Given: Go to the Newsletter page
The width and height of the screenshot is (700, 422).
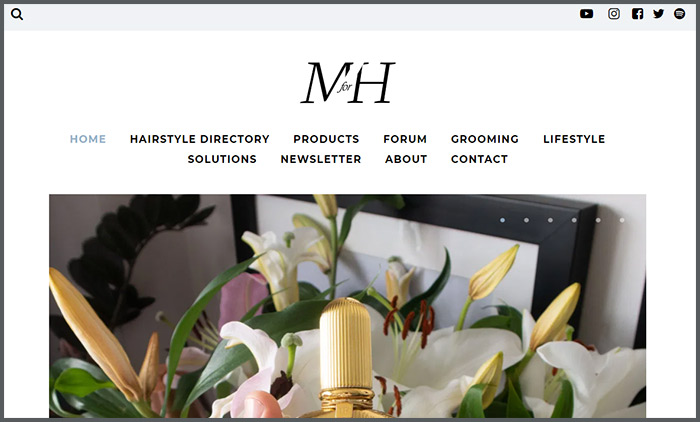Looking at the screenshot, I should pos(321,159).
